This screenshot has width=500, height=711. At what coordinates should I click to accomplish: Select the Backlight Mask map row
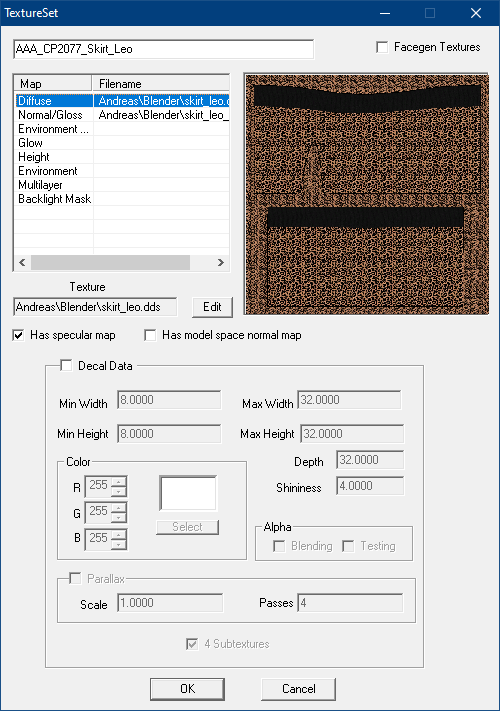click(x=122, y=199)
